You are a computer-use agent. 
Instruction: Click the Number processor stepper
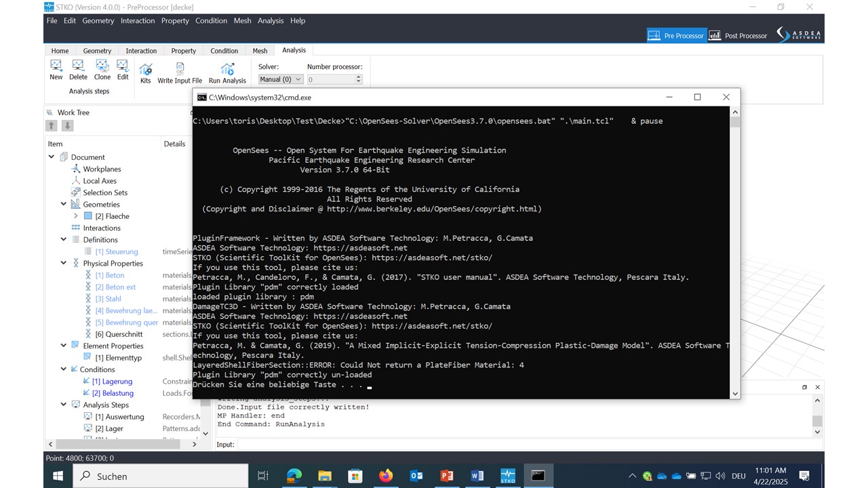359,79
